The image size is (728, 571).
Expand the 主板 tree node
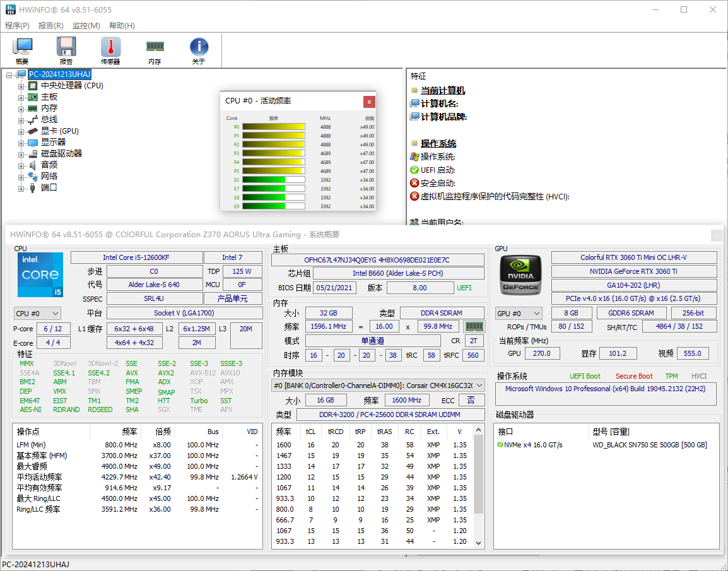click(21, 98)
